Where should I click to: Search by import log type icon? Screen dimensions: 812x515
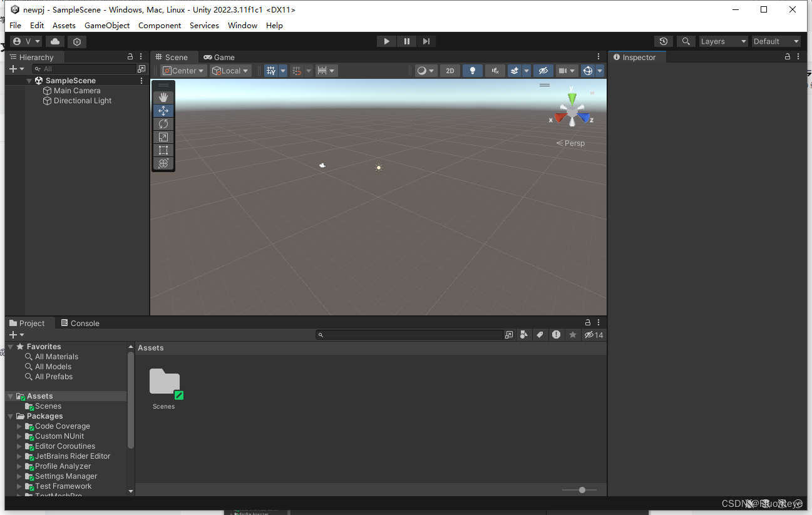(x=557, y=335)
